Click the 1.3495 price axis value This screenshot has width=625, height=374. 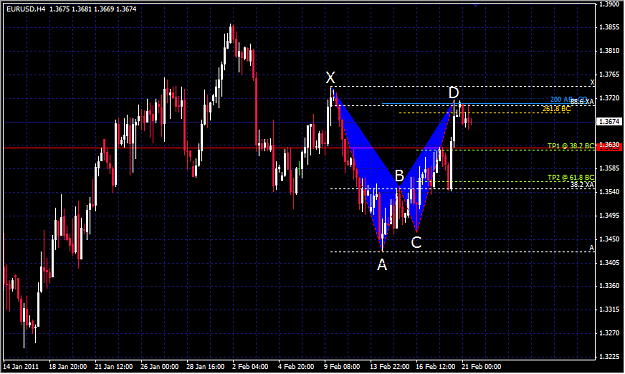coord(609,216)
